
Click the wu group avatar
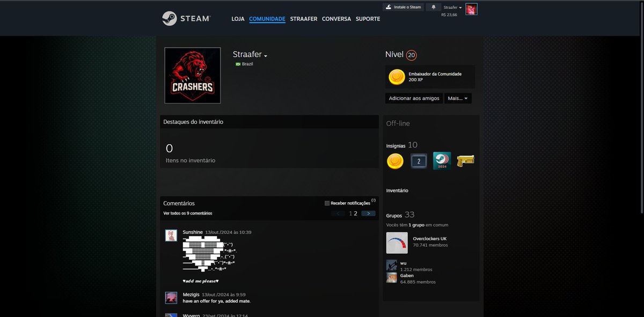pyautogui.click(x=392, y=265)
